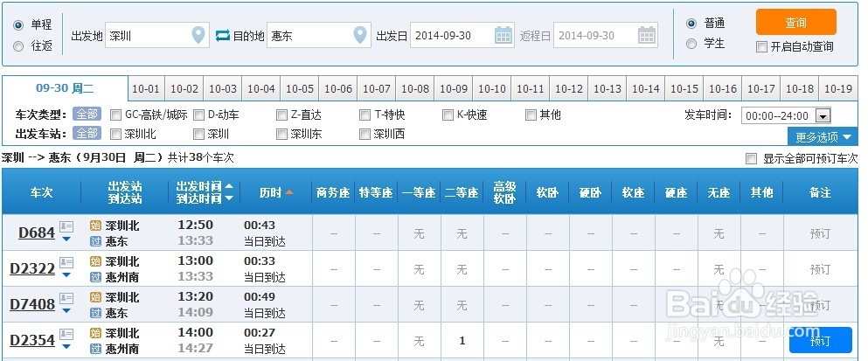Enable 开启自动查询 checkbox
Viewport: 868px width, 361px height.
(x=761, y=46)
